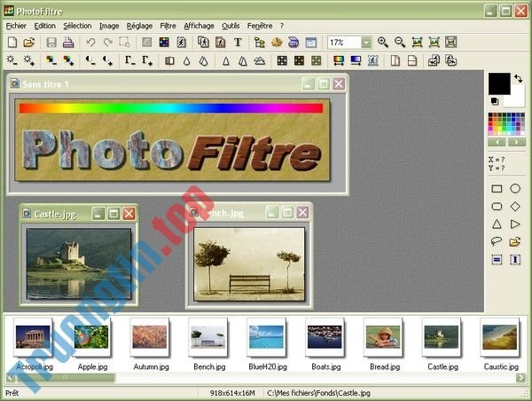Click the Undo arrow icon
532x401 pixels.
click(x=90, y=43)
